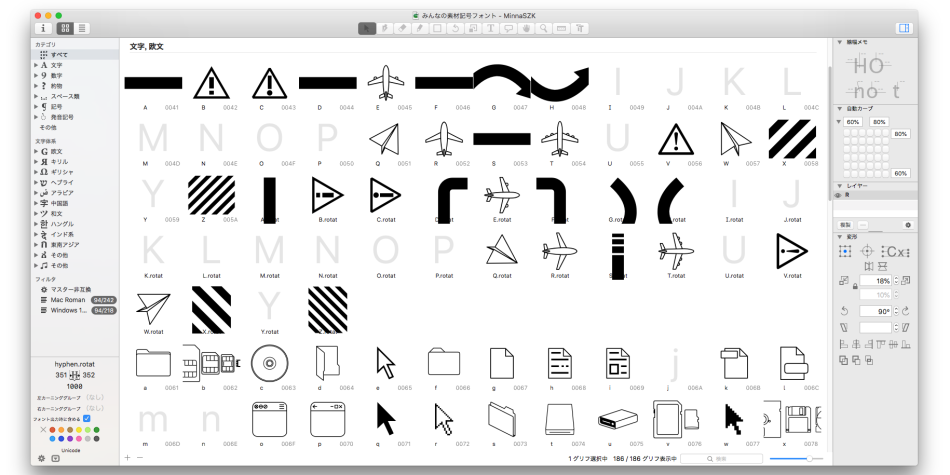This screenshot has width=950, height=475.
Task: Select the arrow selection tool in toolbar
Action: click(x=367, y=28)
